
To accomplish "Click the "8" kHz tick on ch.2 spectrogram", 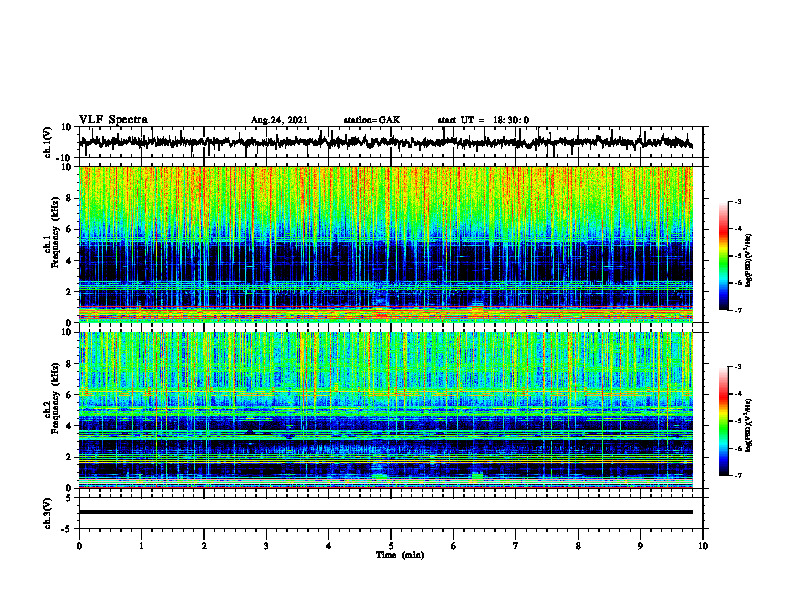I will [x=69, y=364].
